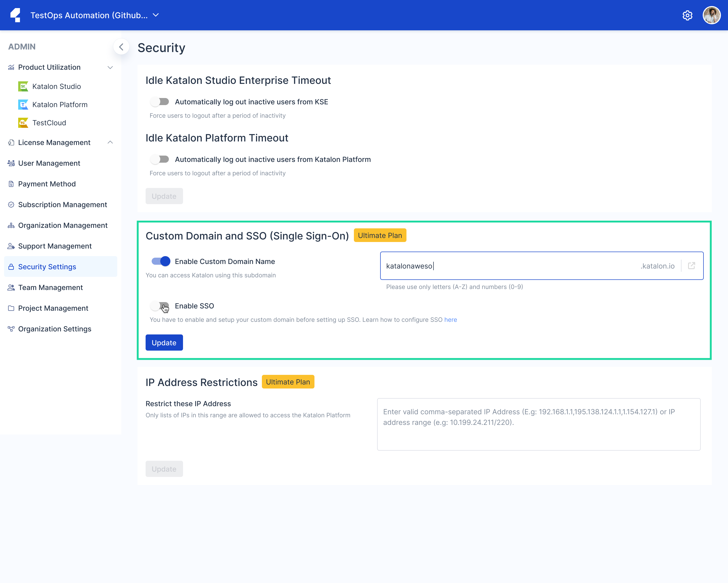This screenshot has width=728, height=583.
Task: Open Katalon Platform utilization page
Action: (60, 105)
